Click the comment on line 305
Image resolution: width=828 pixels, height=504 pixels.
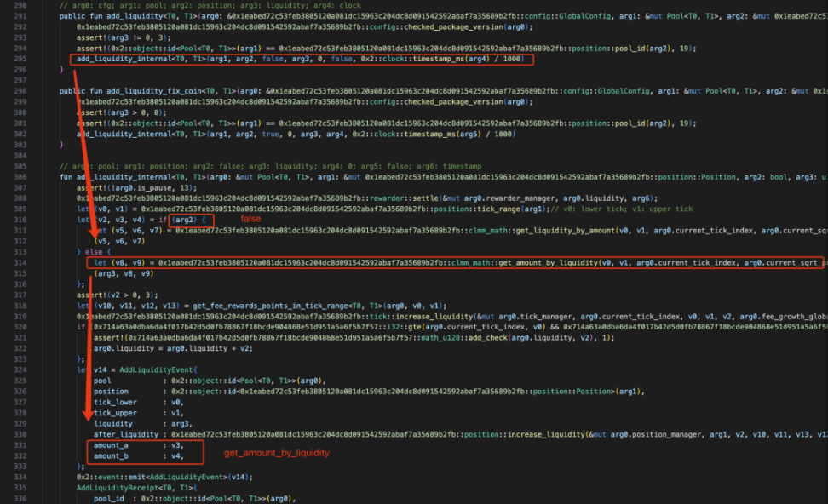[x=270, y=166]
